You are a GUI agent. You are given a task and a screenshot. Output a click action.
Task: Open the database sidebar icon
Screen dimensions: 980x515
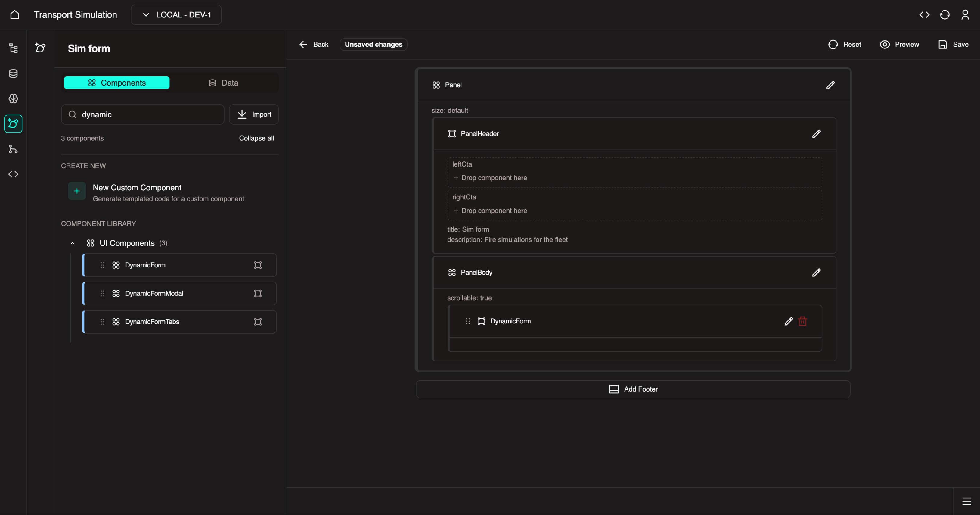pyautogui.click(x=13, y=73)
